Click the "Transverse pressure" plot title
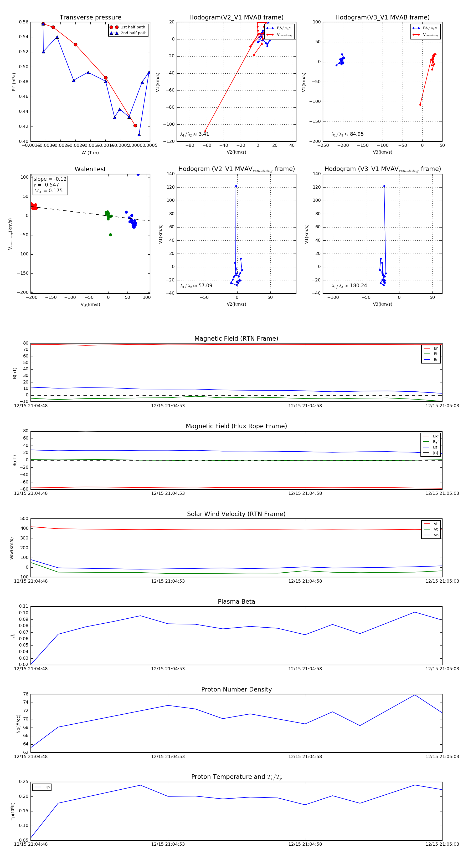Screen dimensions: 473x868 90,18
